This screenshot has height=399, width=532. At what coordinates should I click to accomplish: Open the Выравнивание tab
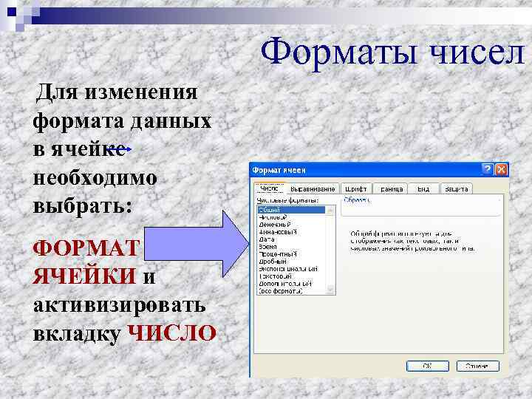tap(313, 189)
